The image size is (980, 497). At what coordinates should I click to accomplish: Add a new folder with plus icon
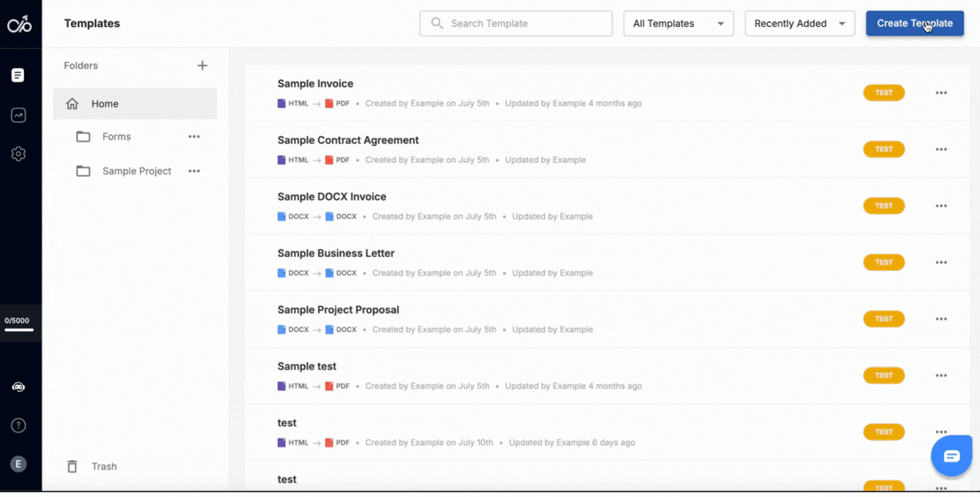pyautogui.click(x=202, y=66)
